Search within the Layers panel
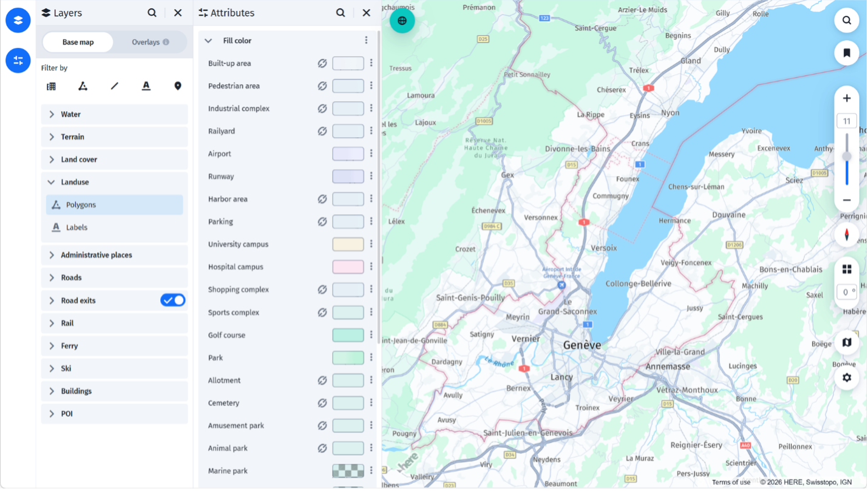 pos(152,13)
